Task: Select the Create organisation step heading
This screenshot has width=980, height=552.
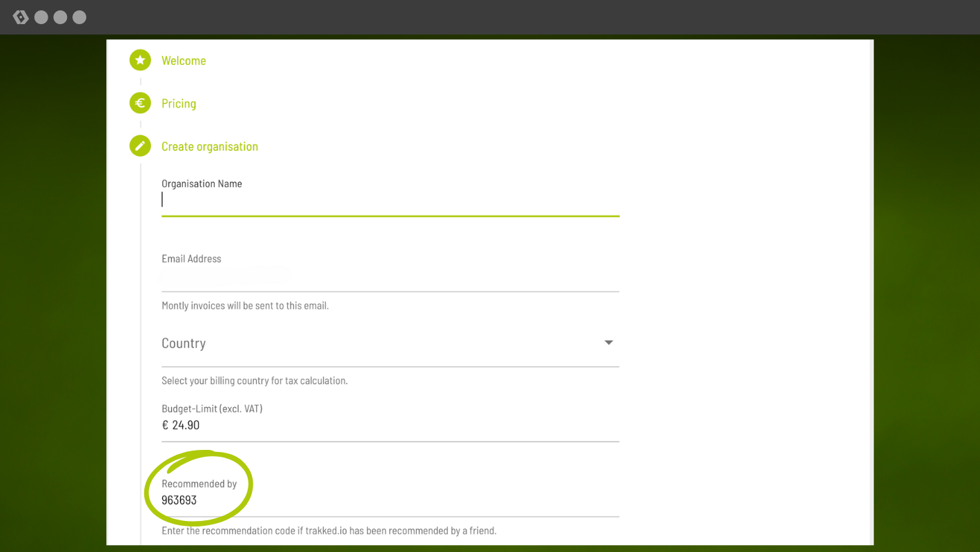Action: (x=210, y=146)
